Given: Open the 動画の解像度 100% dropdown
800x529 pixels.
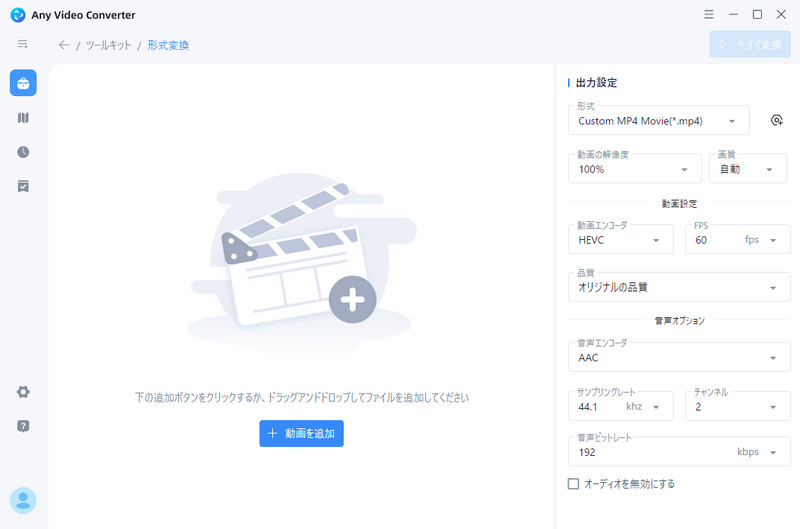Looking at the screenshot, I should [635, 169].
